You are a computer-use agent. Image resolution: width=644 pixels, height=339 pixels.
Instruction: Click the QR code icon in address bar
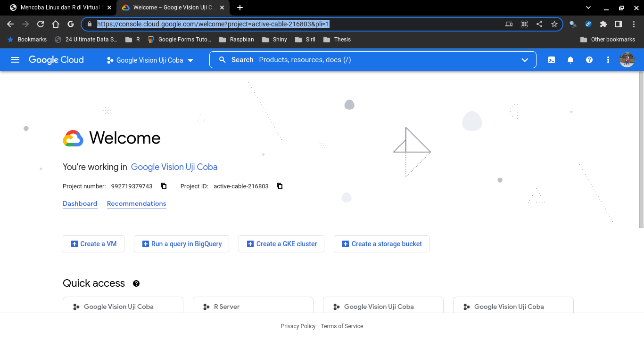(524, 24)
